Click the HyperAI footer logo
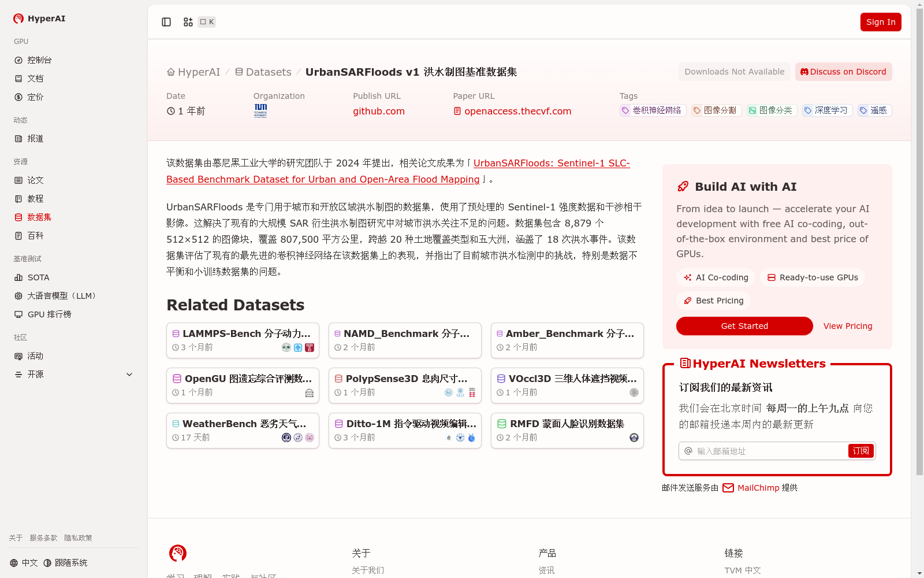The height and width of the screenshot is (578, 924). pos(178,553)
